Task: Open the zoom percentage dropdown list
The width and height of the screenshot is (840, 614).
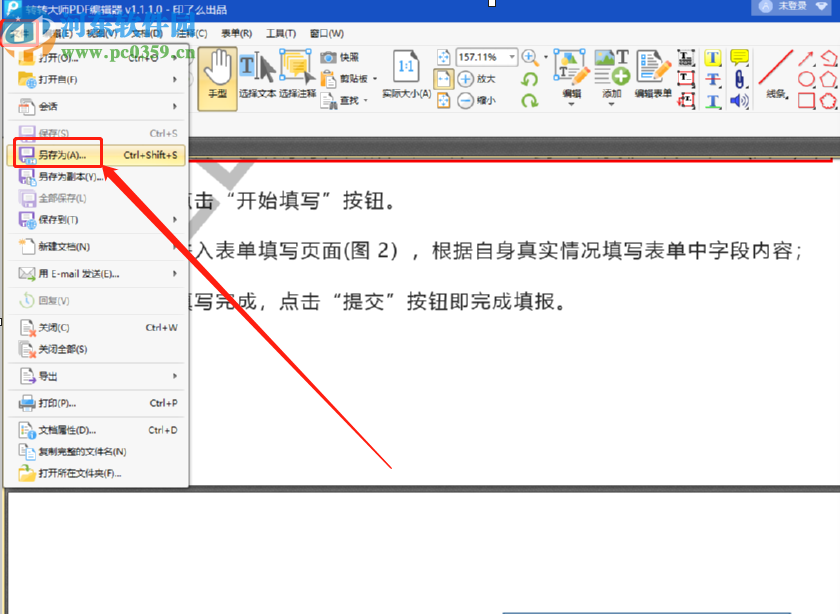Action: 514,58
